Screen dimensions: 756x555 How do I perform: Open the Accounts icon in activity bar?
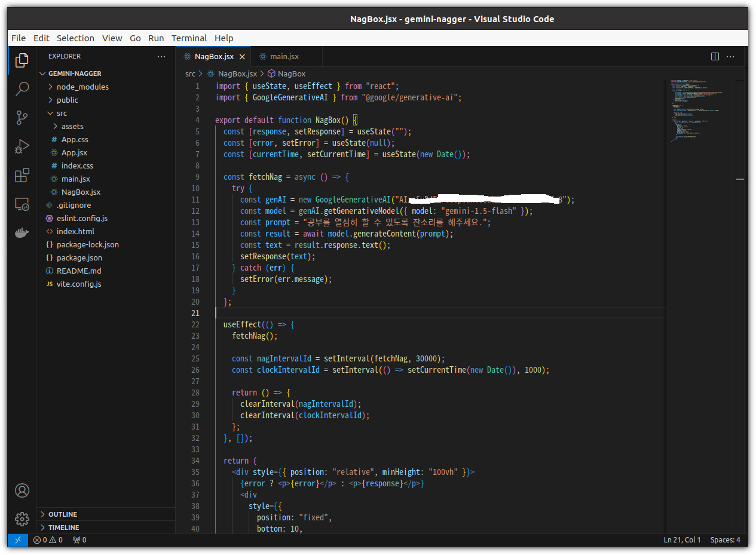(22, 490)
